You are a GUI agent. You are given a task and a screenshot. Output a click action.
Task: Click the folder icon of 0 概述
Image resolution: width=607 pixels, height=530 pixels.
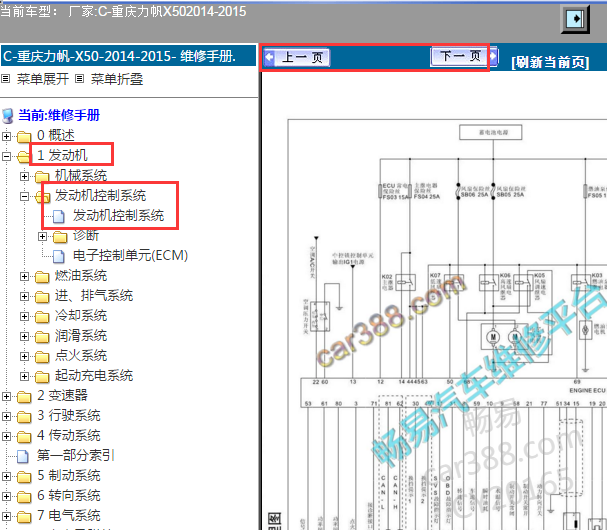click(x=24, y=137)
